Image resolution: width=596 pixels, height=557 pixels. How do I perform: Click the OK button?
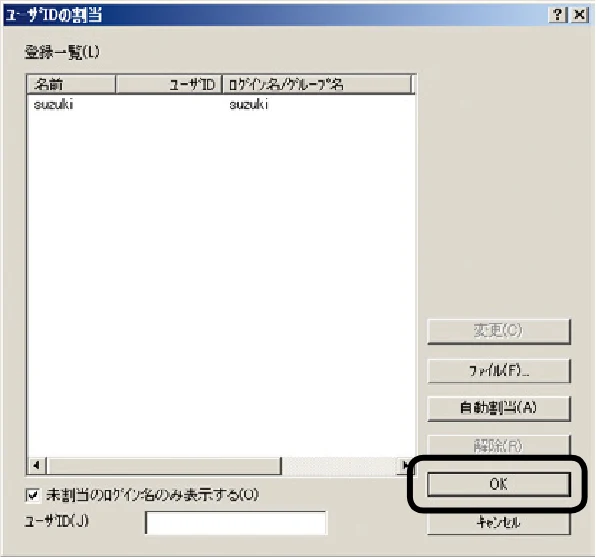point(499,484)
